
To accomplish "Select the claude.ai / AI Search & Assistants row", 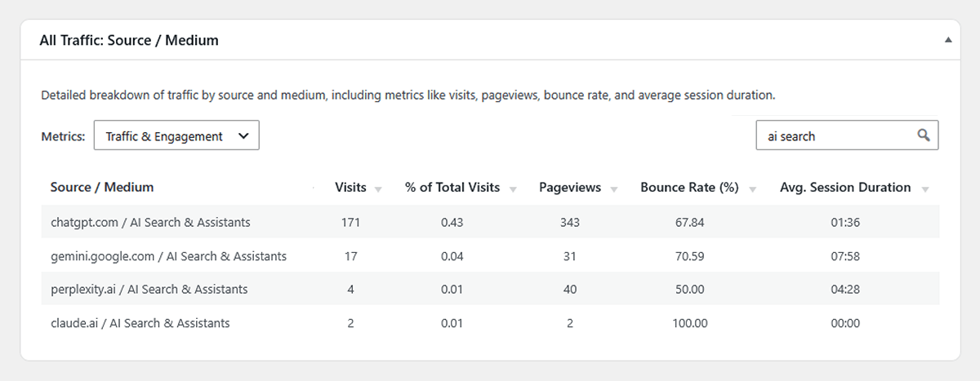I will pyautogui.click(x=490, y=323).
